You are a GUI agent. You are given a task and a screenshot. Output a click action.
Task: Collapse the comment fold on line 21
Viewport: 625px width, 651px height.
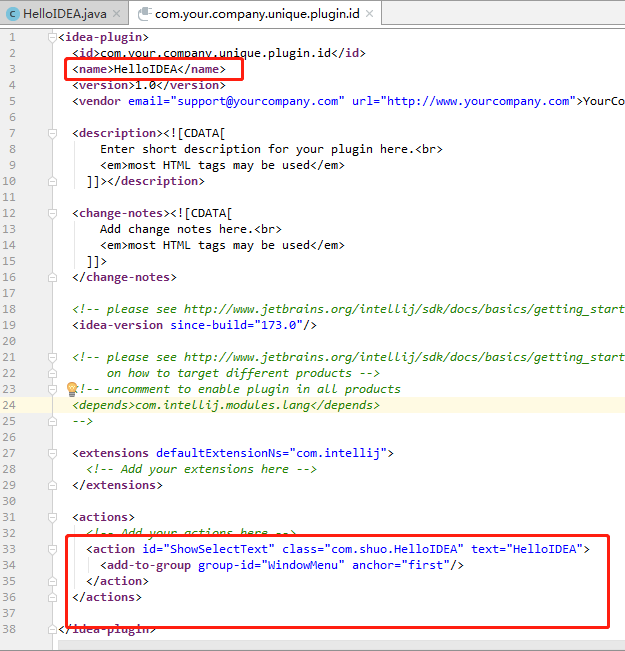pos(52,357)
